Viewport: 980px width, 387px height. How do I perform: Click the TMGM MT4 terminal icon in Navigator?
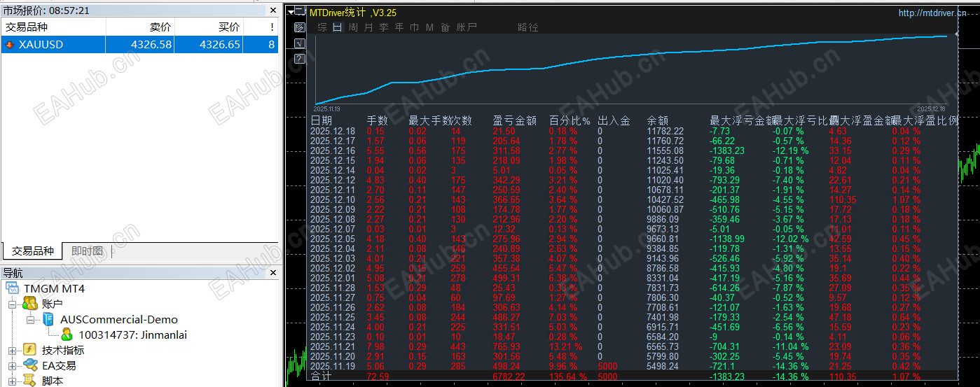13,288
